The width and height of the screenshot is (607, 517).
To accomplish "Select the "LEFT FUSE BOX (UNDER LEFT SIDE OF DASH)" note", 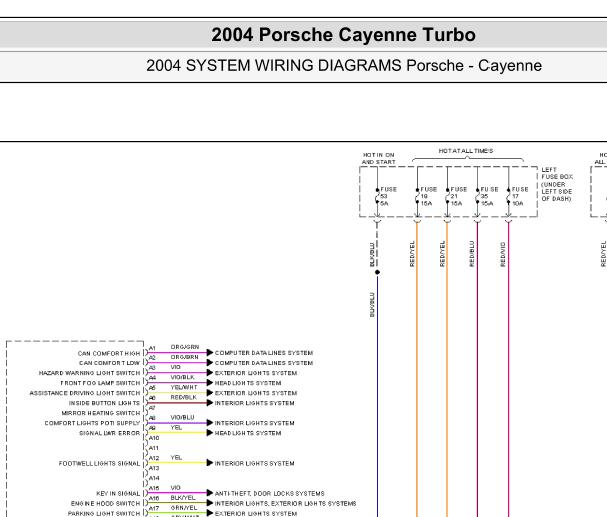I will click(x=557, y=184).
